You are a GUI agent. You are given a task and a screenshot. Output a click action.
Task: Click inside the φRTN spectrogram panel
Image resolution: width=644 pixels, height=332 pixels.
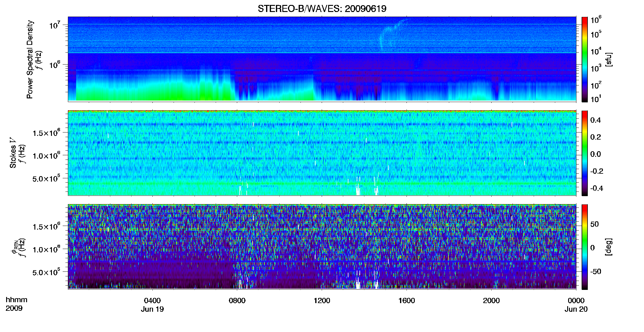[x=322, y=247]
